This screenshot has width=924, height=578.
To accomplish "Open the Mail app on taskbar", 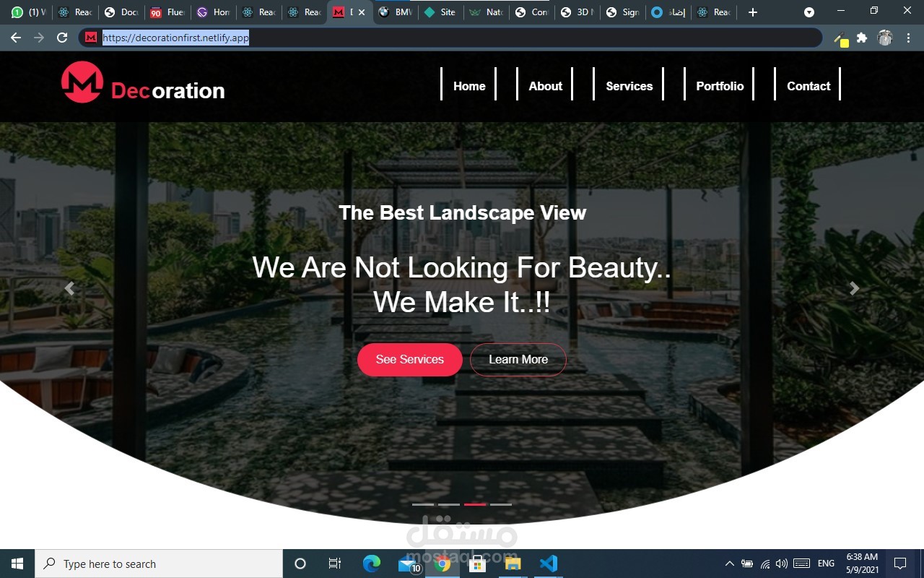I will click(409, 564).
